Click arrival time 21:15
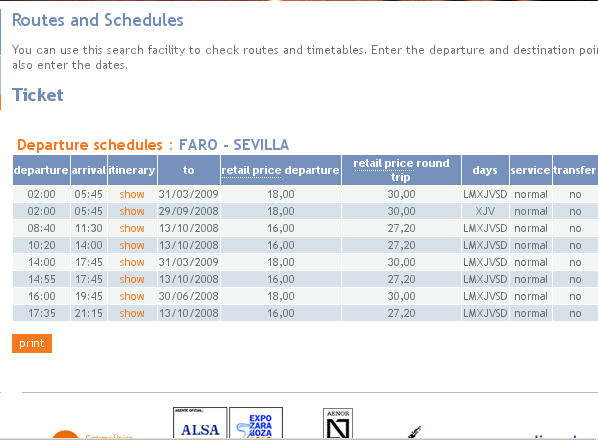This screenshot has height=440, width=598. tap(88, 313)
